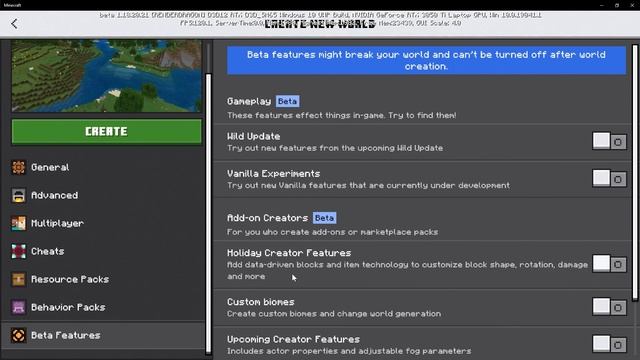The image size is (640, 360).
Task: Turn on Holiday Creator Features toggle
Action: 609,264
